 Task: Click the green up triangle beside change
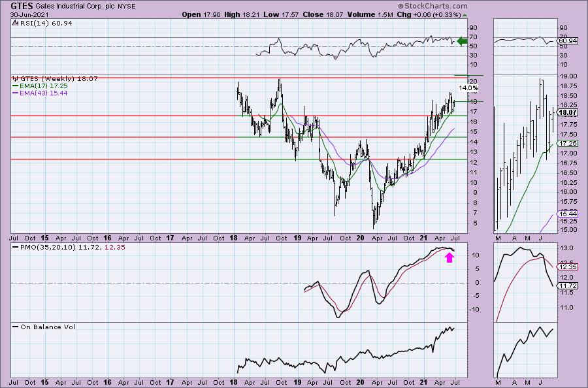click(x=465, y=16)
